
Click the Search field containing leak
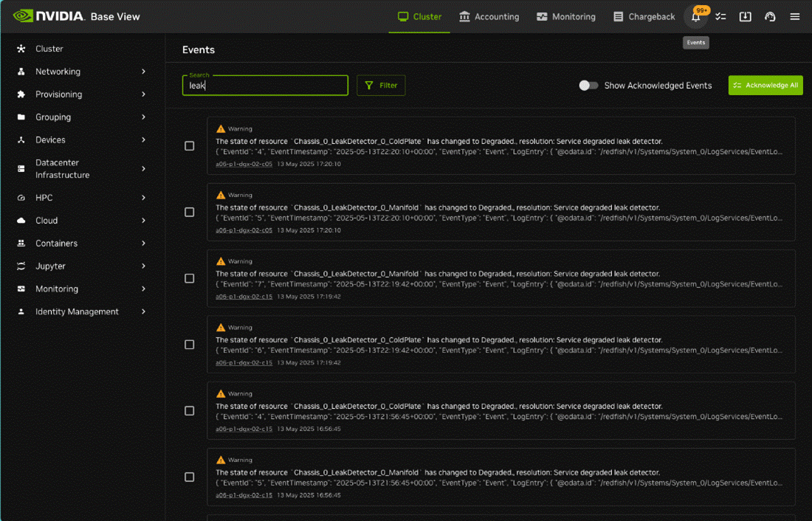click(x=265, y=86)
